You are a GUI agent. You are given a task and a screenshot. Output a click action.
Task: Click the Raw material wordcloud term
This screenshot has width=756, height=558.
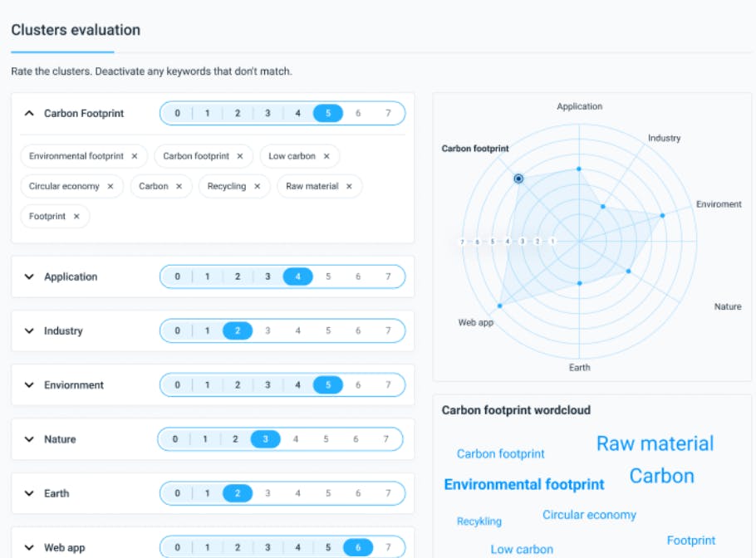pos(655,443)
